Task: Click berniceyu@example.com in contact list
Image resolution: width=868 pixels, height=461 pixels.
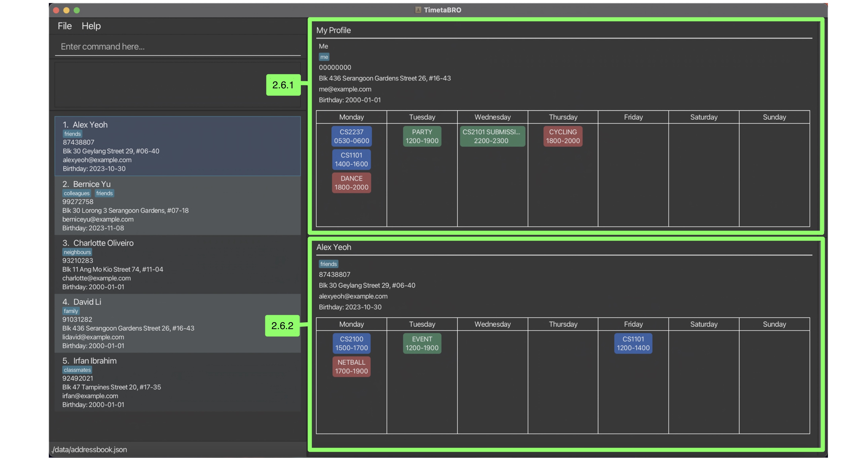Action: 98,219
